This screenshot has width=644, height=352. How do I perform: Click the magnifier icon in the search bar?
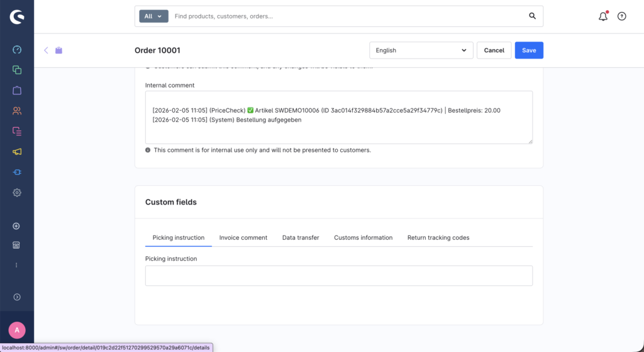click(532, 16)
